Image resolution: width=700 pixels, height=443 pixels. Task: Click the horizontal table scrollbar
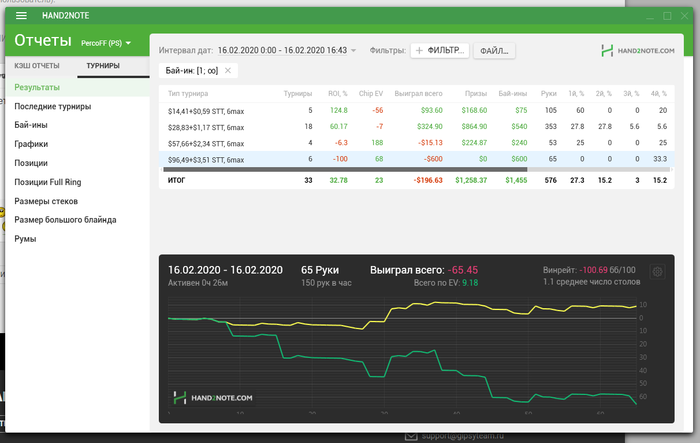[x=345, y=170]
